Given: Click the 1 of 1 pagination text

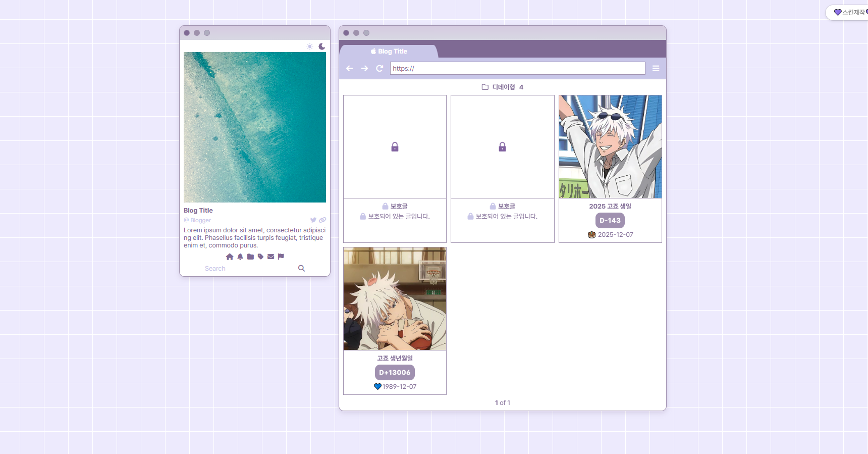Looking at the screenshot, I should click(503, 403).
